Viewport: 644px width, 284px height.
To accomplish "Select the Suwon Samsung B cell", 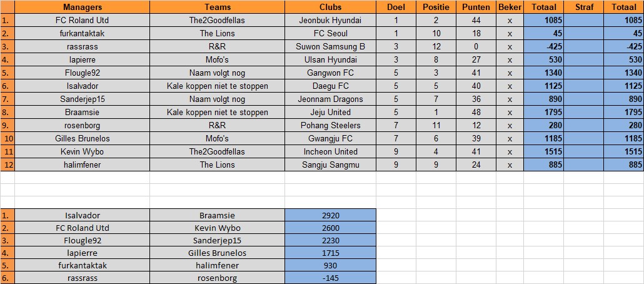I will pos(330,46).
